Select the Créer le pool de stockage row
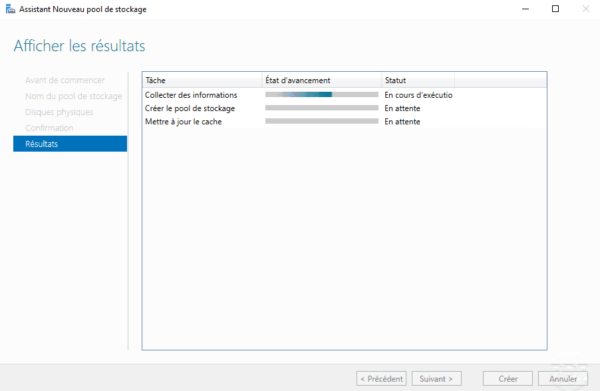 (x=344, y=108)
